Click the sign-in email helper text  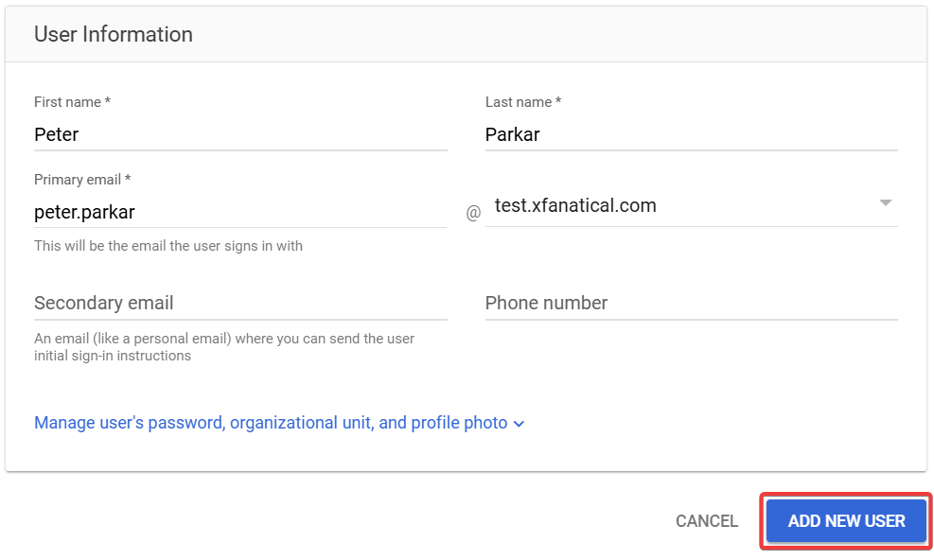[x=167, y=245]
